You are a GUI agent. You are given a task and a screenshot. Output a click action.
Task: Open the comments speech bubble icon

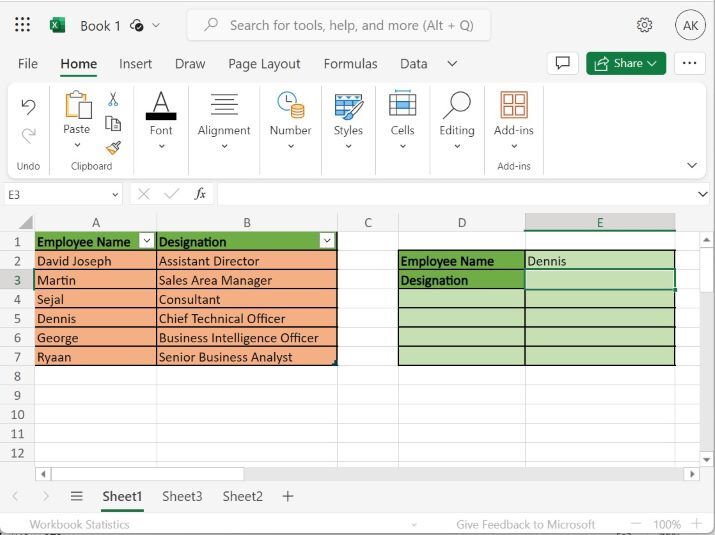point(563,63)
